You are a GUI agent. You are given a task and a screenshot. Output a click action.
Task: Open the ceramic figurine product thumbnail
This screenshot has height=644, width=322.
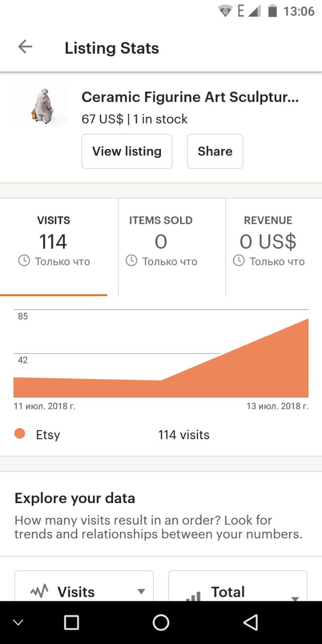[41, 107]
